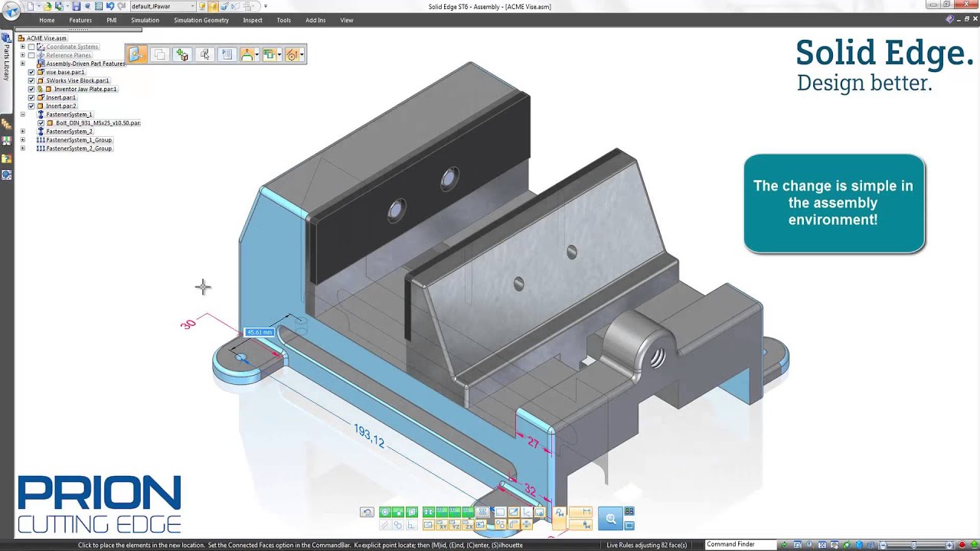Expand Reference Planes tree node
980x551 pixels.
[22, 55]
